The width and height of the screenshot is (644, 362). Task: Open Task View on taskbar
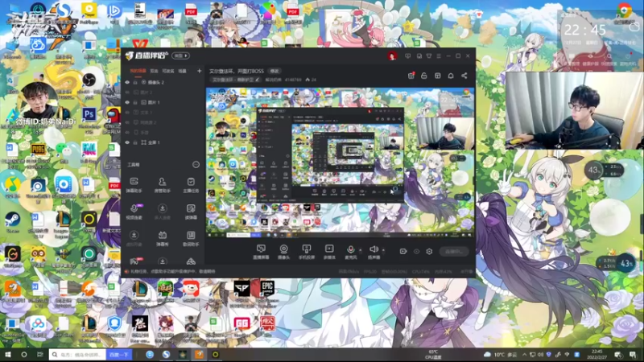39,354
